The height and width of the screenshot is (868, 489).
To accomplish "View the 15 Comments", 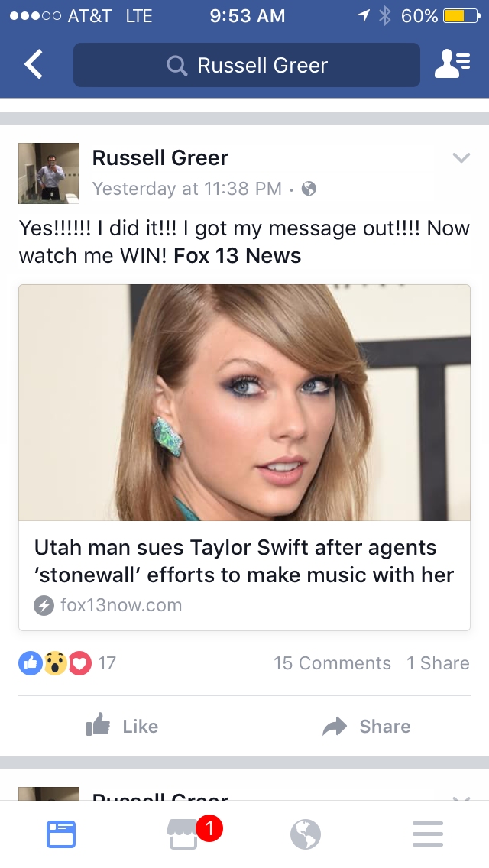I will 332,662.
